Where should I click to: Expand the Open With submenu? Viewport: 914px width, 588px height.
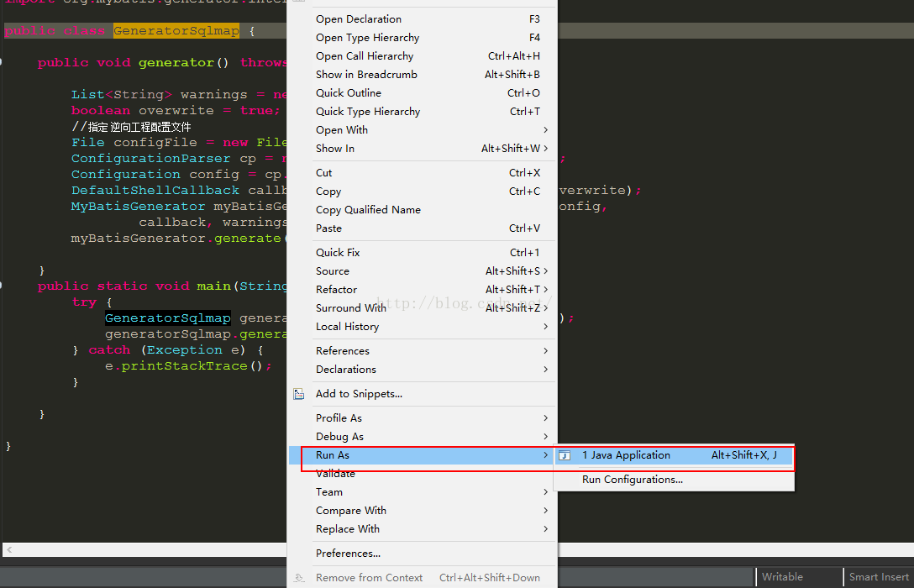coord(341,130)
